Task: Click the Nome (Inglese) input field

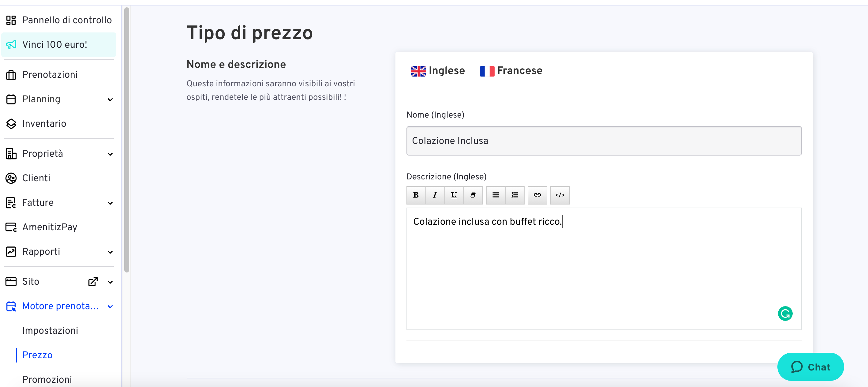Action: pos(604,141)
